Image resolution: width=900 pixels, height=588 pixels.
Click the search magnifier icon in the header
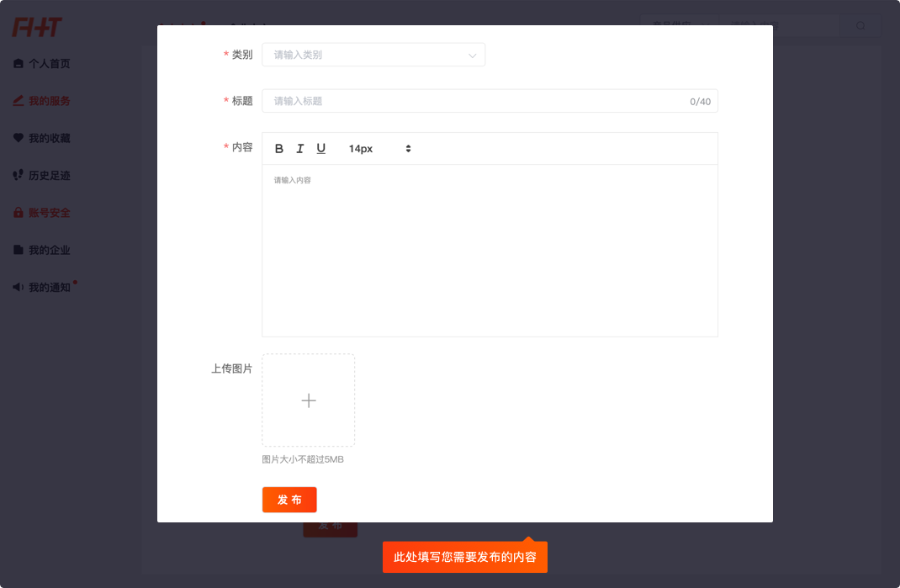pyautogui.click(x=860, y=26)
